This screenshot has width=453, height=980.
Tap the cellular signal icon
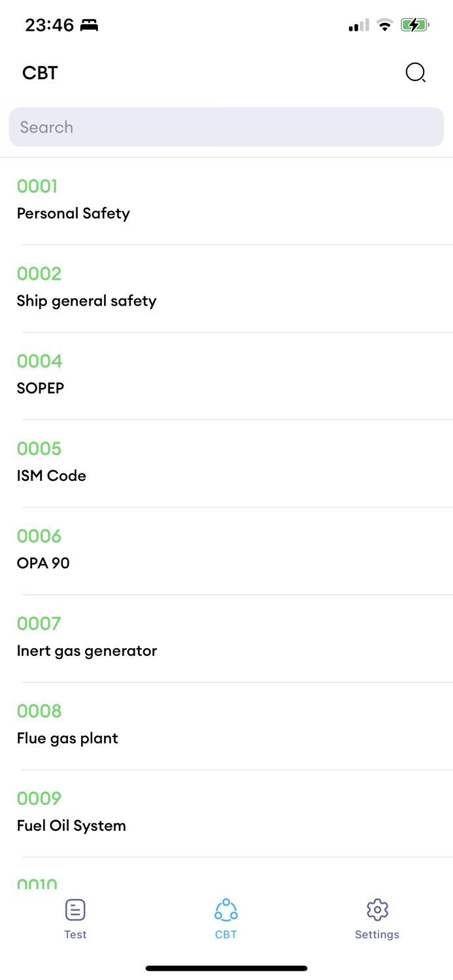(356, 25)
